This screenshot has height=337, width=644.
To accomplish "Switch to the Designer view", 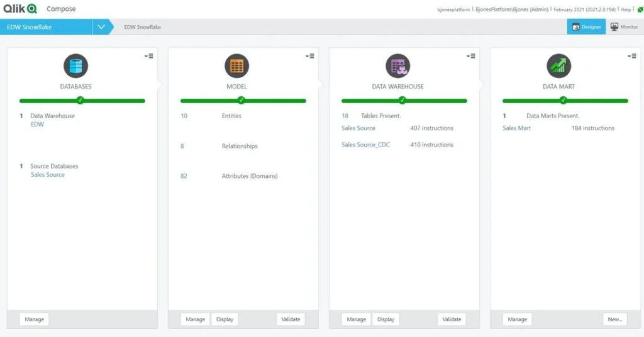I will click(x=586, y=27).
